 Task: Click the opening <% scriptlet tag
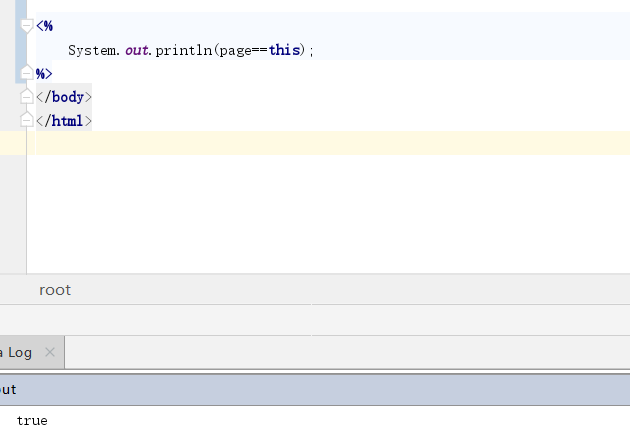click(44, 26)
